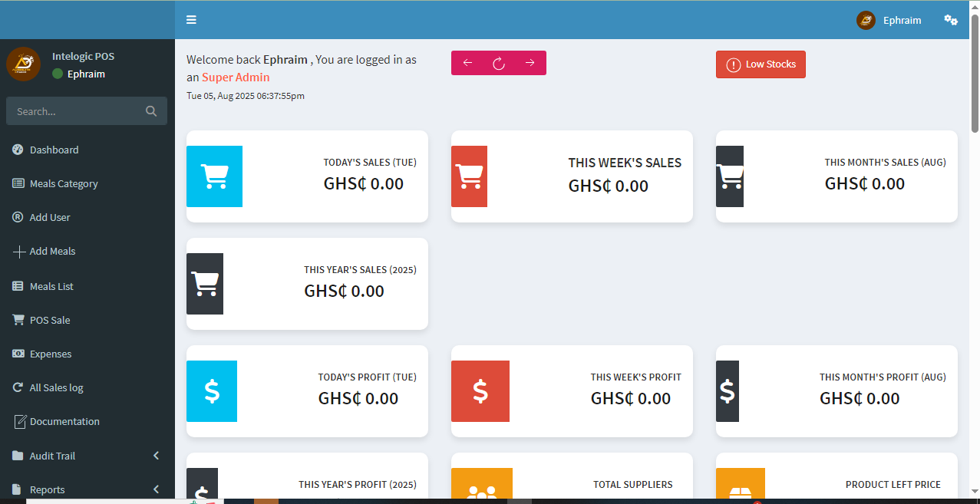980x504 pixels.
Task: Toggle the sidebar with the hamburger icon
Action: (191, 20)
